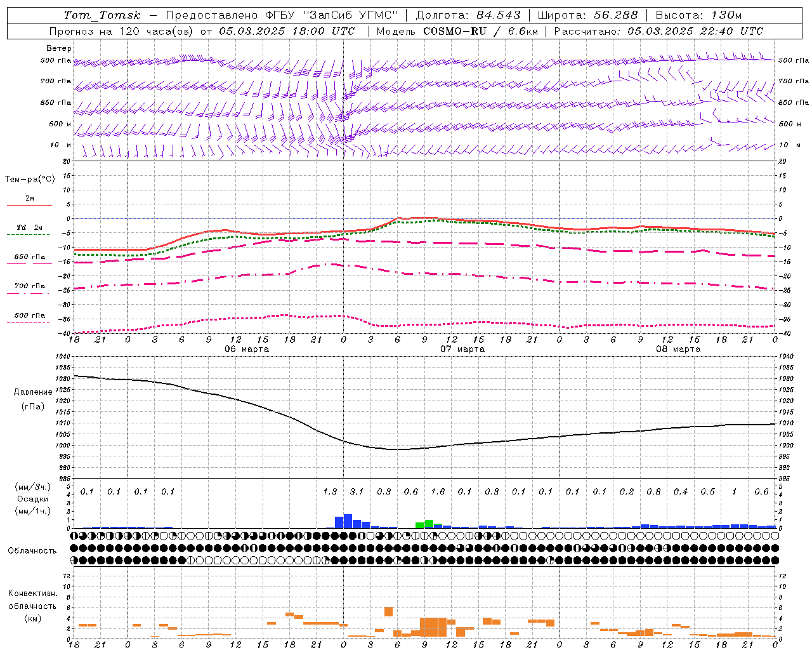Click the 0.4 three-hour precipitation value

click(681, 491)
